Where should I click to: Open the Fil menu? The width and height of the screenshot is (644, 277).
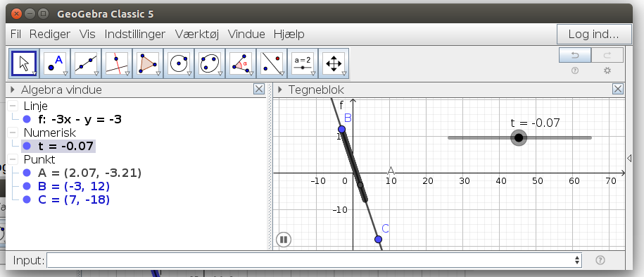(15, 34)
